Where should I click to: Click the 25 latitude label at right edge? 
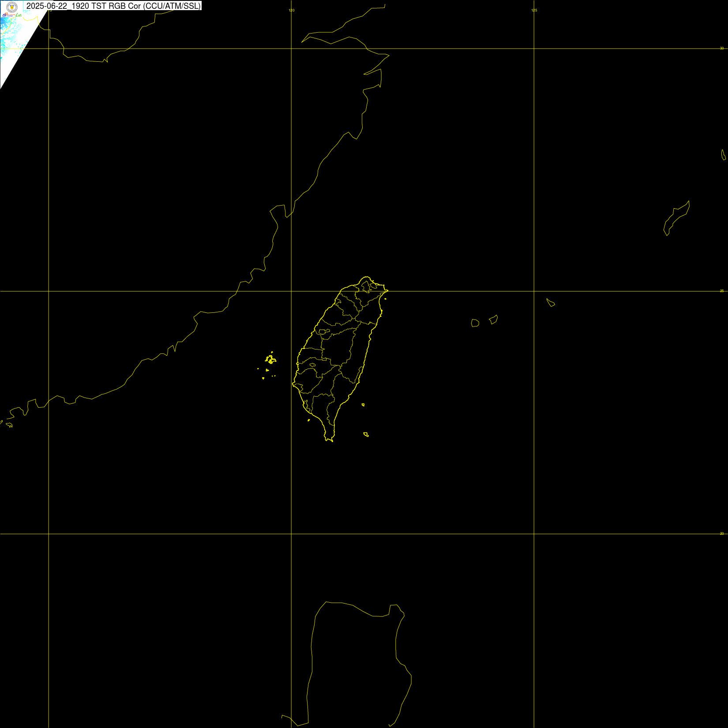coord(722,291)
